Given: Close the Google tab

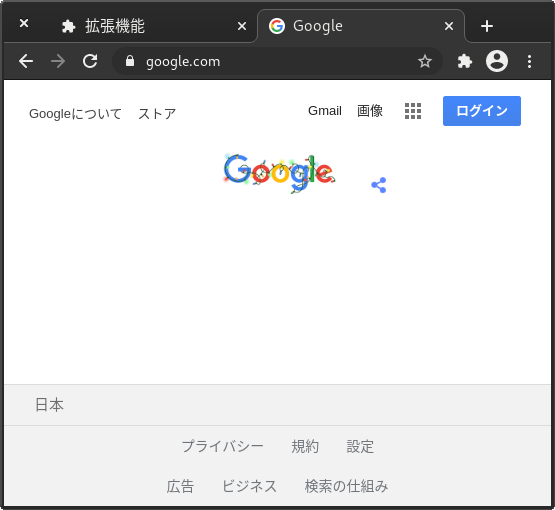Looking at the screenshot, I should point(449,26).
